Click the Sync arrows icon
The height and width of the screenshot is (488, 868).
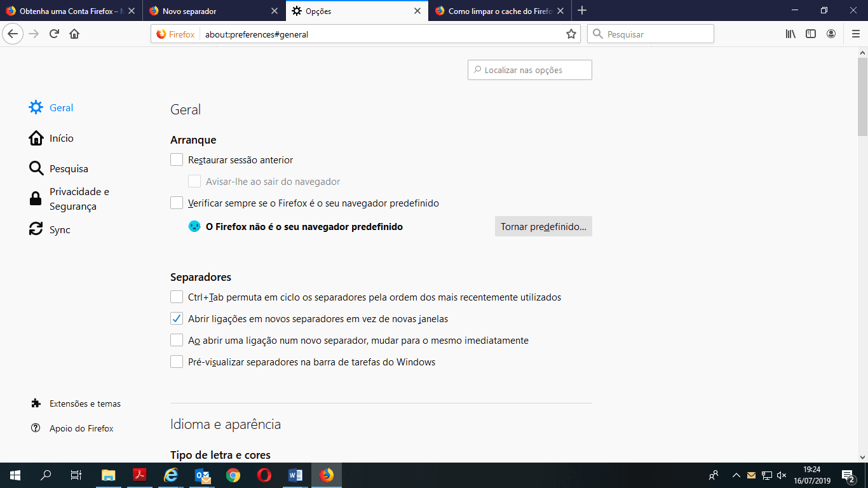(x=36, y=229)
